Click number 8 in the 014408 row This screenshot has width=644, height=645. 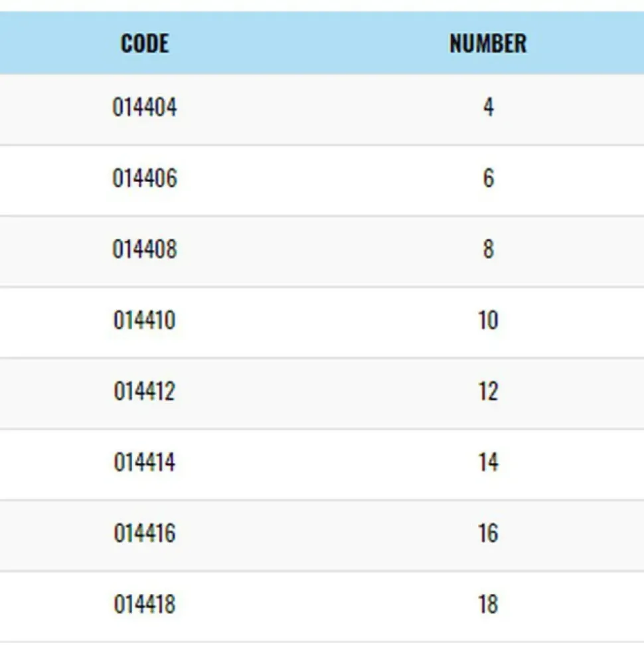[x=488, y=249]
